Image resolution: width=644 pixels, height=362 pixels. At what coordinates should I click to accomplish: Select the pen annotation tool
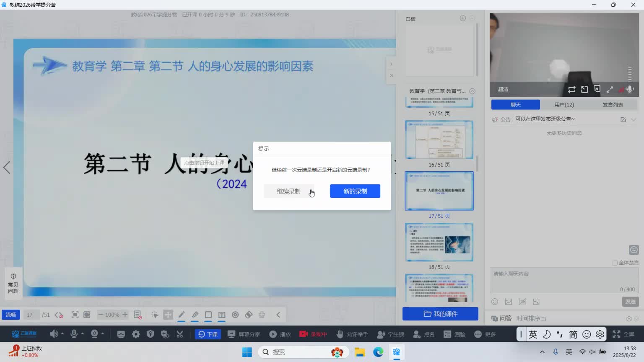182,315
